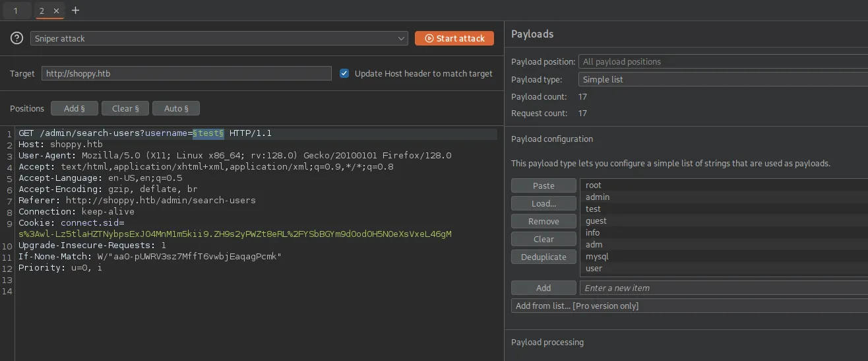Expand the Payload type Simple list dropdown

click(x=722, y=79)
